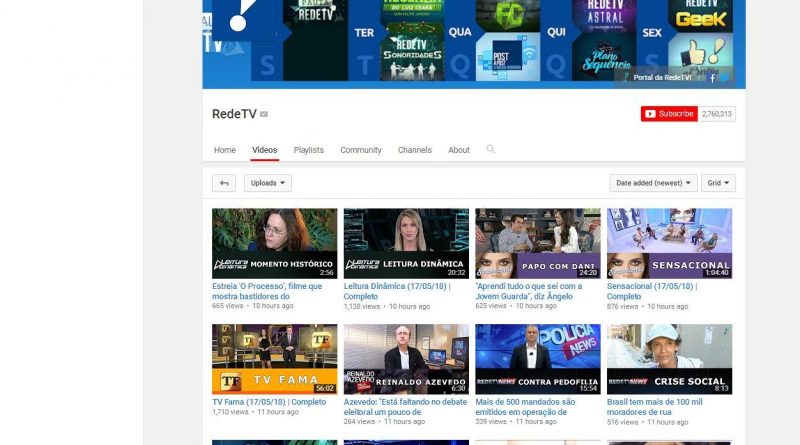This screenshot has height=445, width=800.
Task: Click the channel search magnifier icon
Action: pyautogui.click(x=490, y=150)
